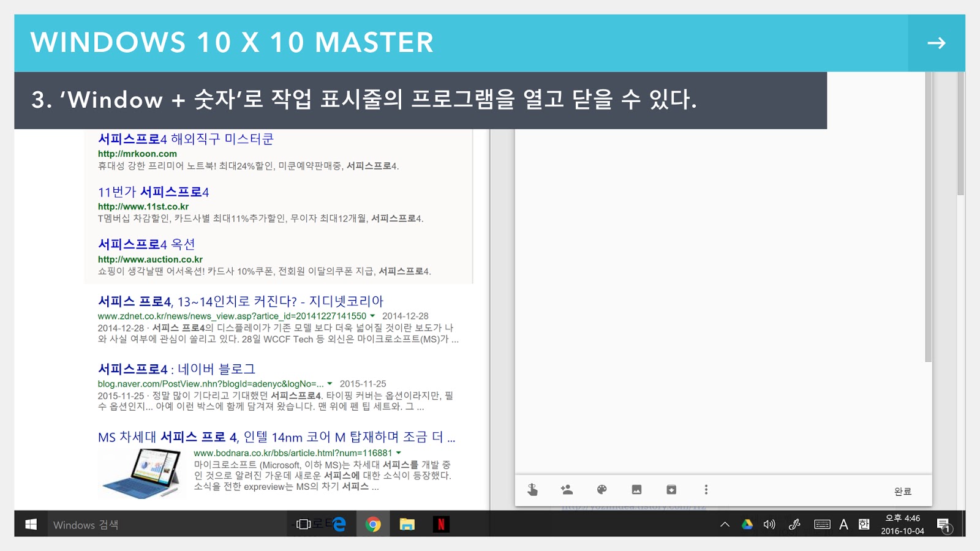Click the 2016-10-04 date in taskbar
The image size is (980, 551).
(903, 531)
